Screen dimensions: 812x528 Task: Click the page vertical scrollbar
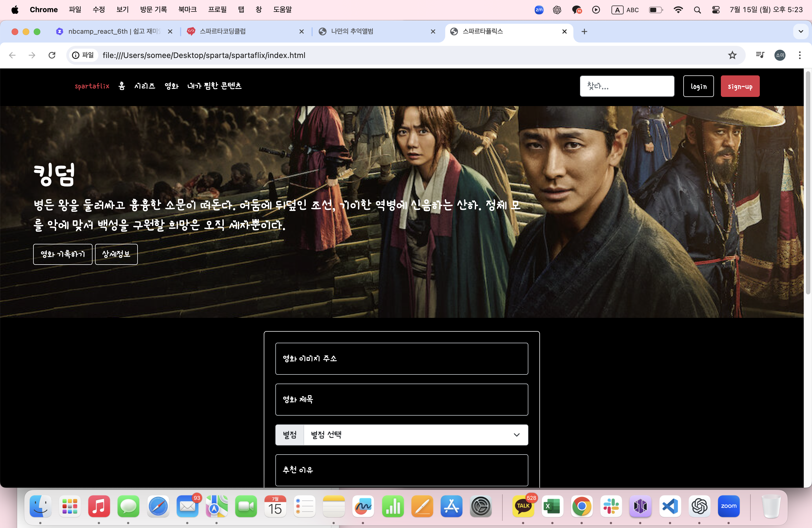pyautogui.click(x=808, y=183)
